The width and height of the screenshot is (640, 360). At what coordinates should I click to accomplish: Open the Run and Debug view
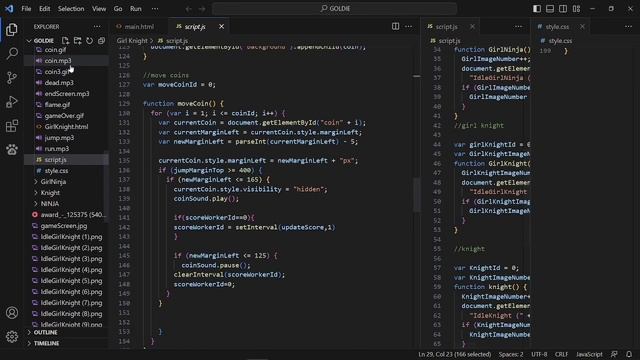pos(12,102)
